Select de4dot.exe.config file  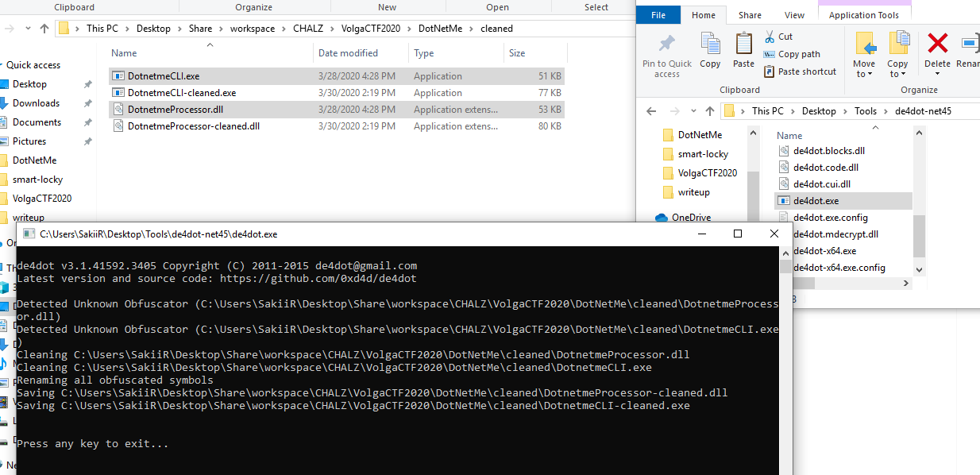click(843, 218)
